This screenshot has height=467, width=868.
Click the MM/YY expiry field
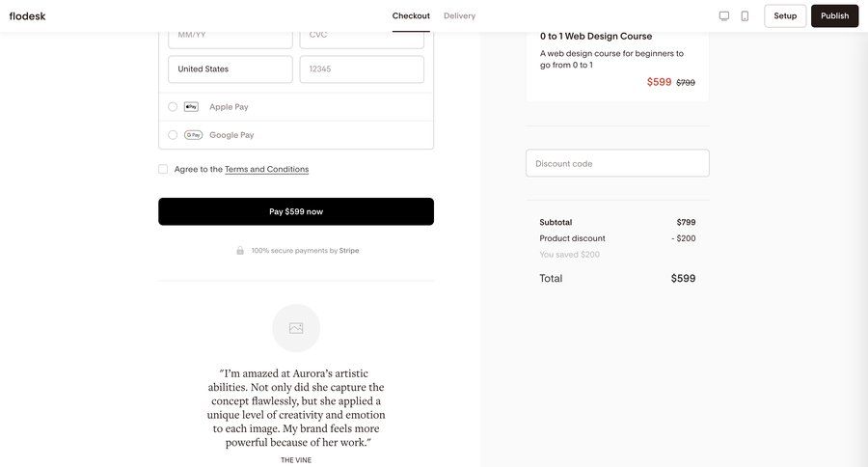[231, 36]
